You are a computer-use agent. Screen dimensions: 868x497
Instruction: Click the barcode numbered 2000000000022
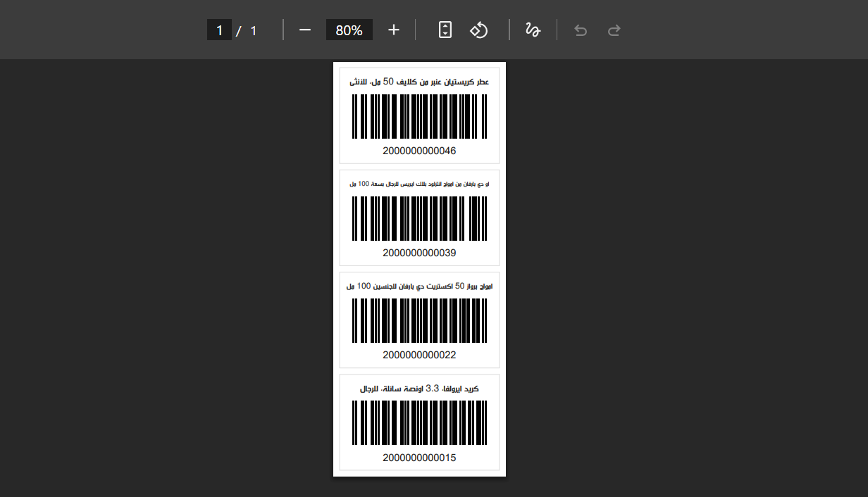point(419,320)
